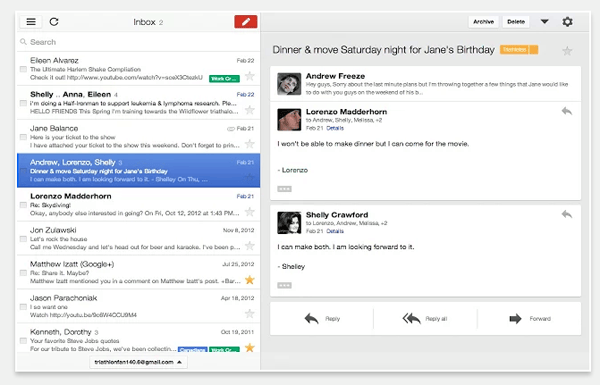Select checkbox for Jason Parachoniak email
Screen dimensions: 600x385
click(23, 307)
